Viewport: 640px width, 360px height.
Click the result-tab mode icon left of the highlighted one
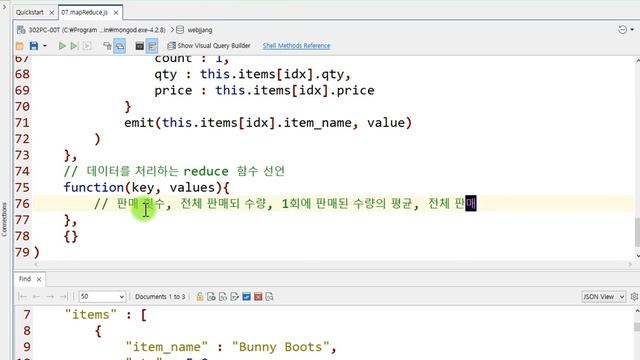pos(107,46)
